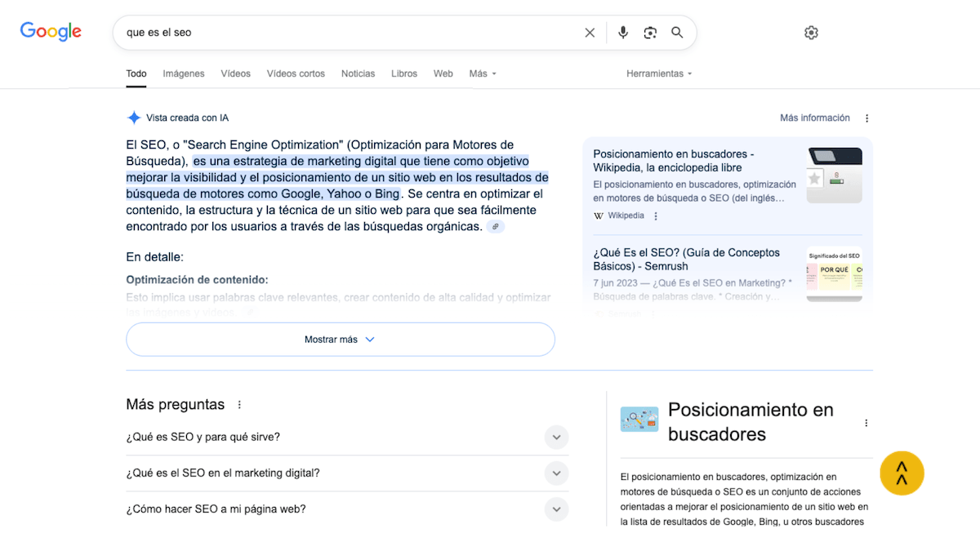This screenshot has height=551, width=980.
Task: Start voice search with the microphone icon
Action: pyautogui.click(x=623, y=33)
